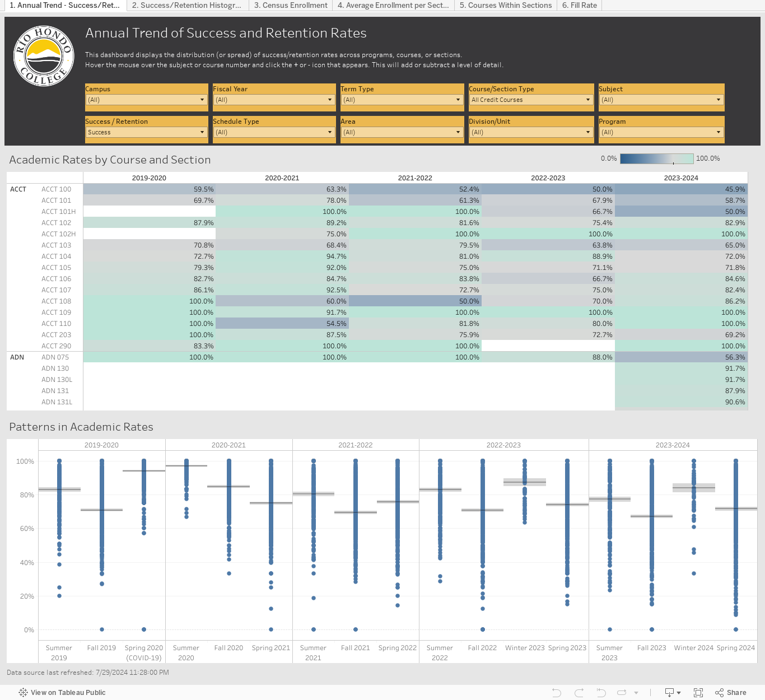Click the Rio Hondo College logo
Viewport: 765px width, 700px height.
44,56
